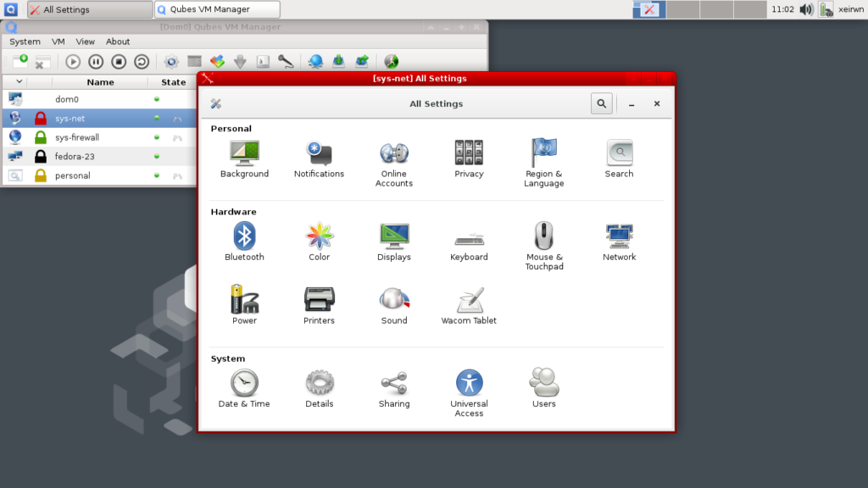
Task: Open Privacy settings
Action: pos(469,159)
